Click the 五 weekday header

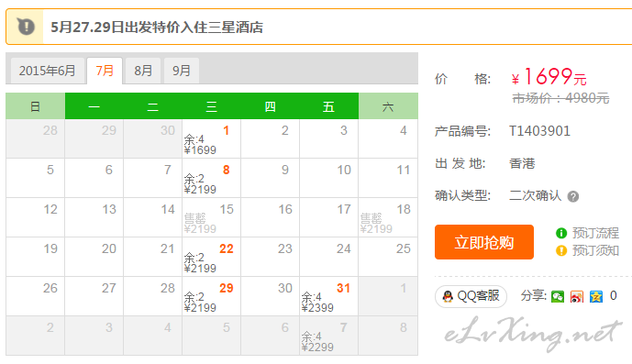point(329,106)
